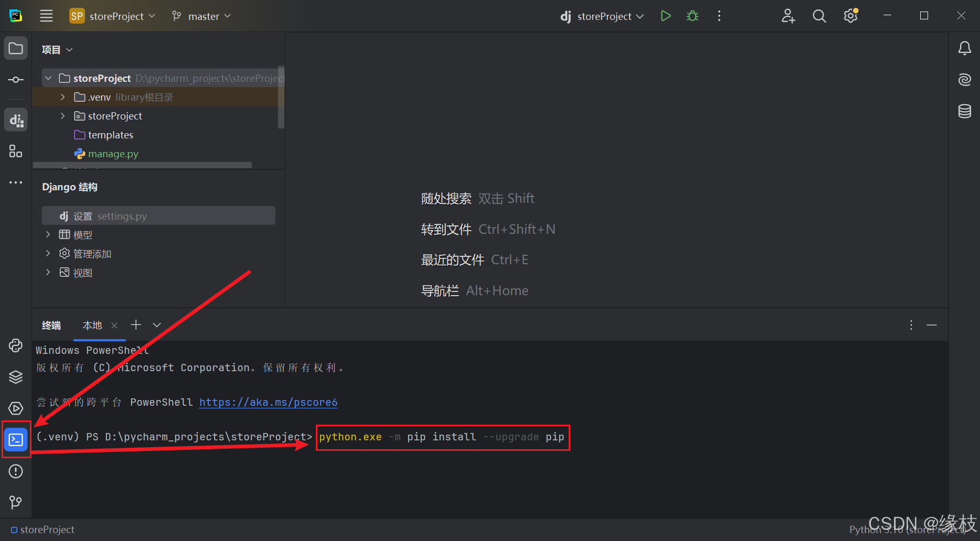
Task: Open the dj storeProject run configuration dropdown
Action: (601, 16)
